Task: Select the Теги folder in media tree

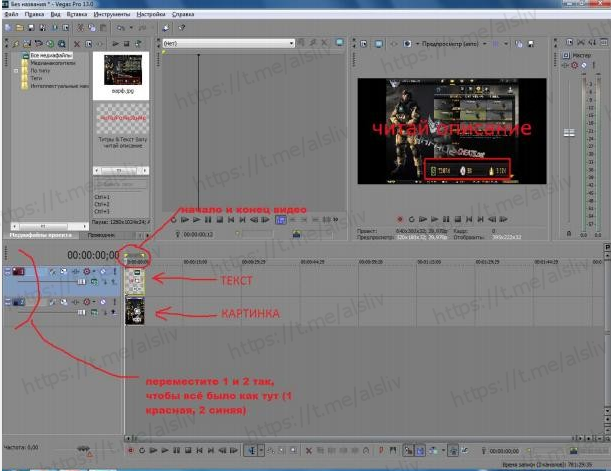Action: pos(34,80)
